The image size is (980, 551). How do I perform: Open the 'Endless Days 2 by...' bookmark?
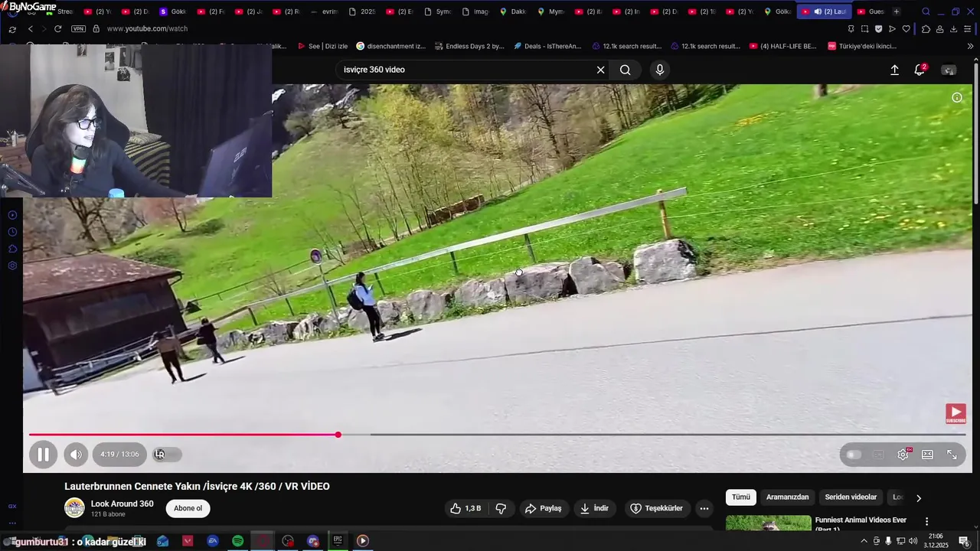coord(469,46)
